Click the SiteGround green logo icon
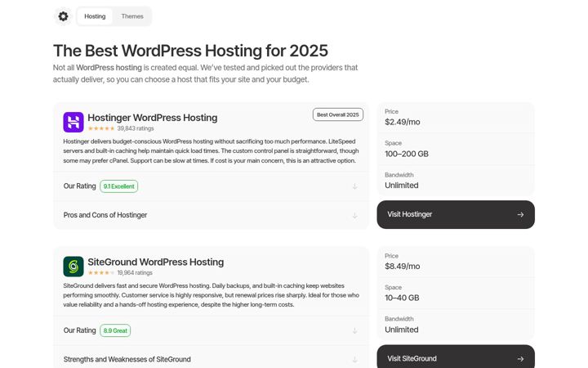Image resolution: width=588 pixels, height=368 pixels. pyautogui.click(x=73, y=267)
